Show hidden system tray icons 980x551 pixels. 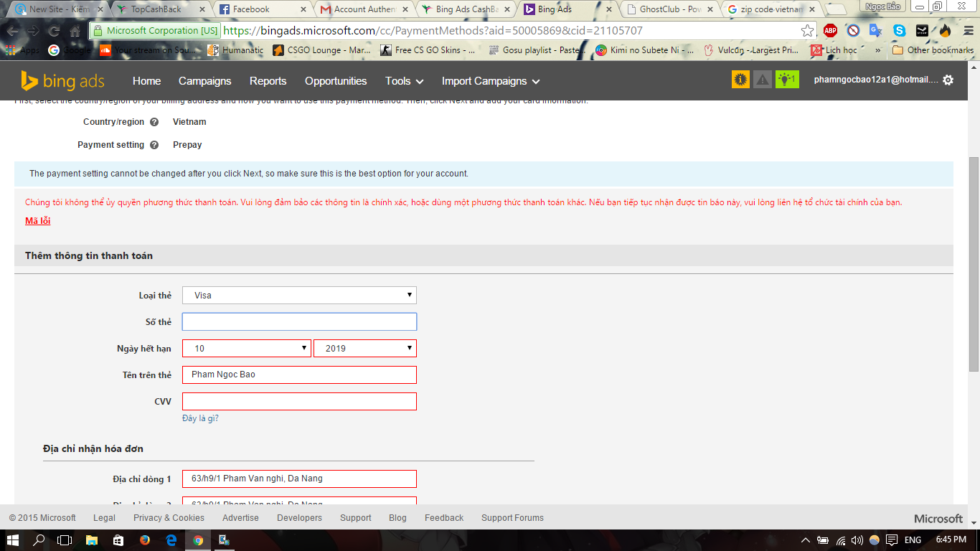click(x=806, y=540)
